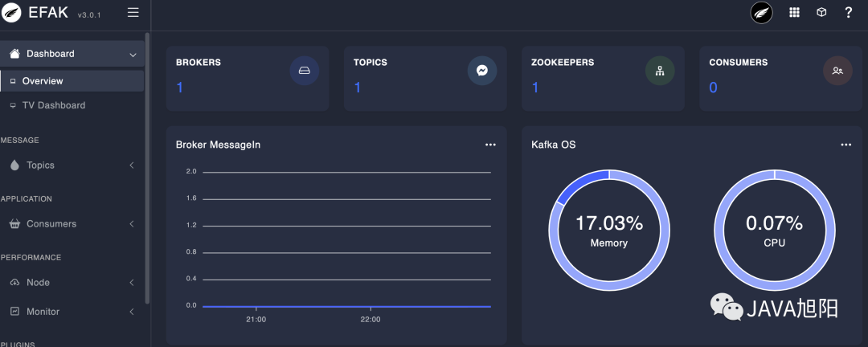Click the MESSAGE section heading
Viewport: 868px width, 347px height.
[x=20, y=140]
